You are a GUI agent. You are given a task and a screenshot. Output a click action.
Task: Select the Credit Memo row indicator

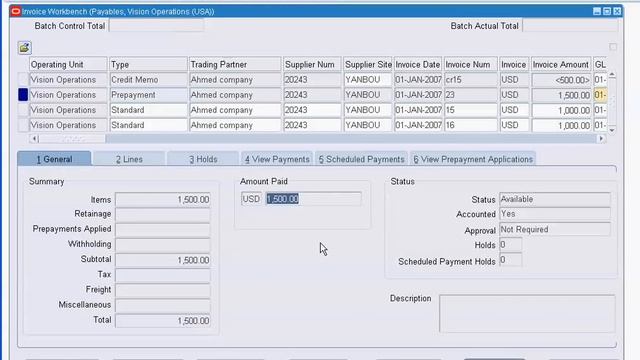23,80
